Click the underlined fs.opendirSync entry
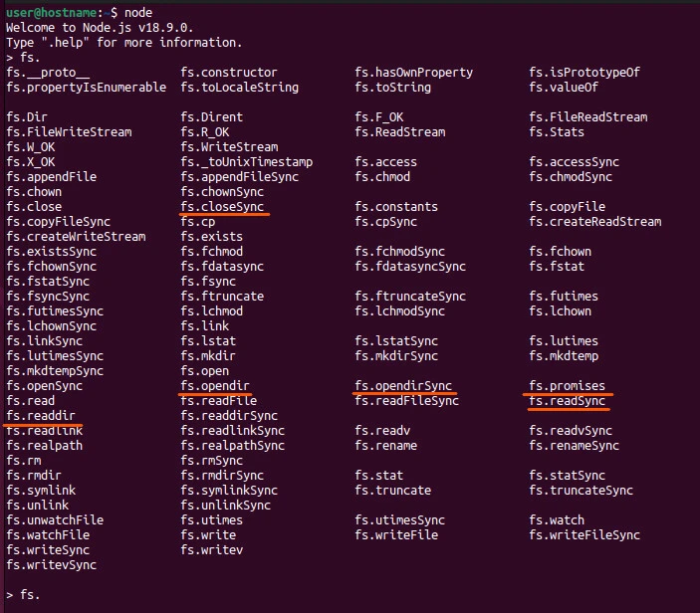 coord(403,386)
